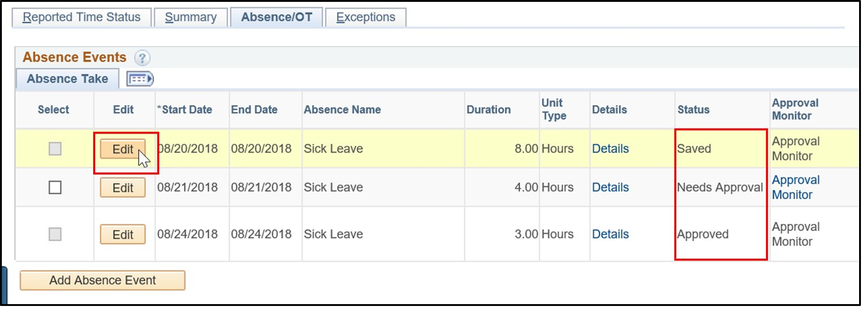Select the Absence/OT tab

point(277,16)
